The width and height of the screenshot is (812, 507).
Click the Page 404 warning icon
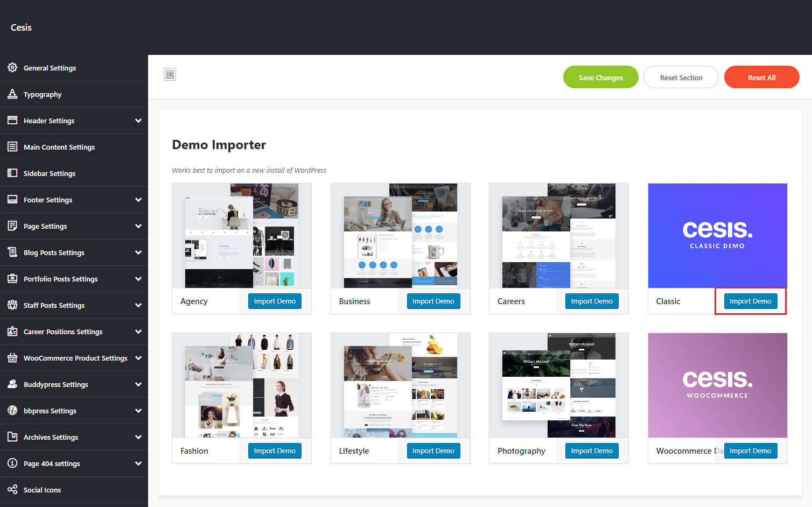click(12, 463)
